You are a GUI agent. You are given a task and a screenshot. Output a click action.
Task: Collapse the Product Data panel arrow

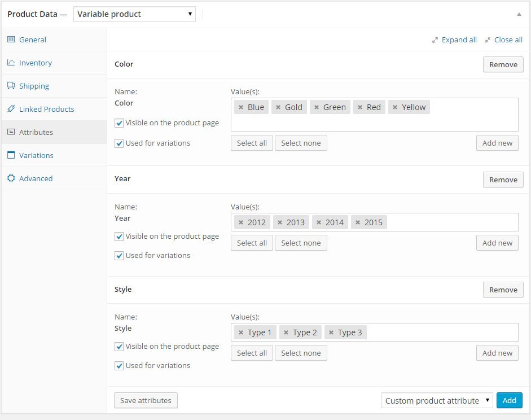click(x=519, y=14)
